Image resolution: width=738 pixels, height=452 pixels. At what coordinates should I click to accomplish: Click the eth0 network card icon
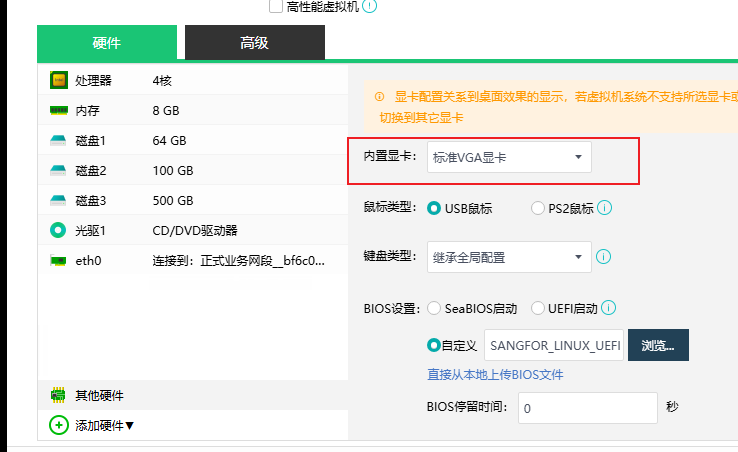pyautogui.click(x=58, y=260)
